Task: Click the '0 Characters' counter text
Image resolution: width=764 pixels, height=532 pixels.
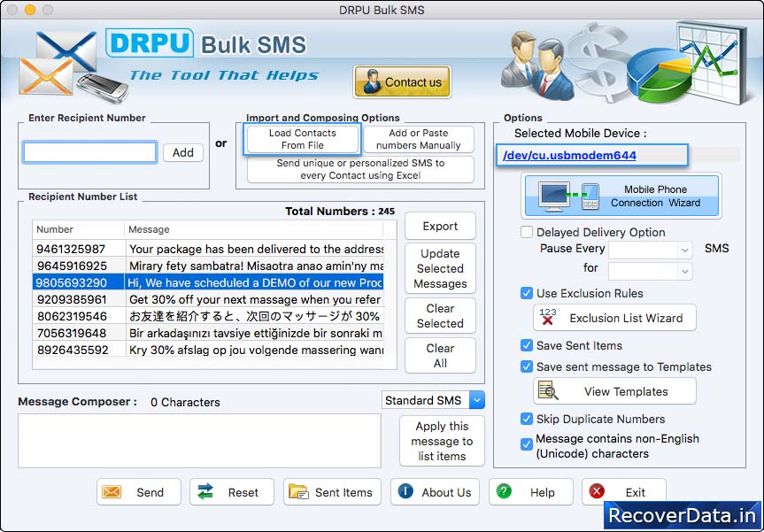Action: click(185, 402)
